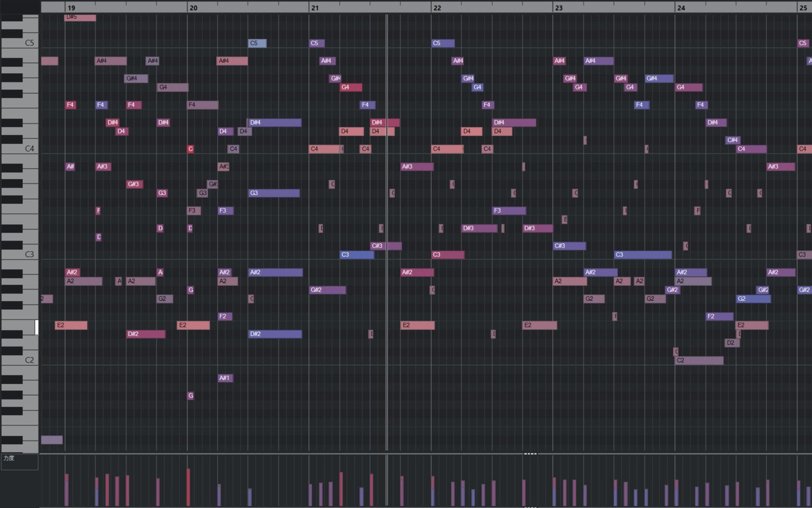Select the long F3 note in bar 22
Screen dimensions: 812x508
[509, 211]
